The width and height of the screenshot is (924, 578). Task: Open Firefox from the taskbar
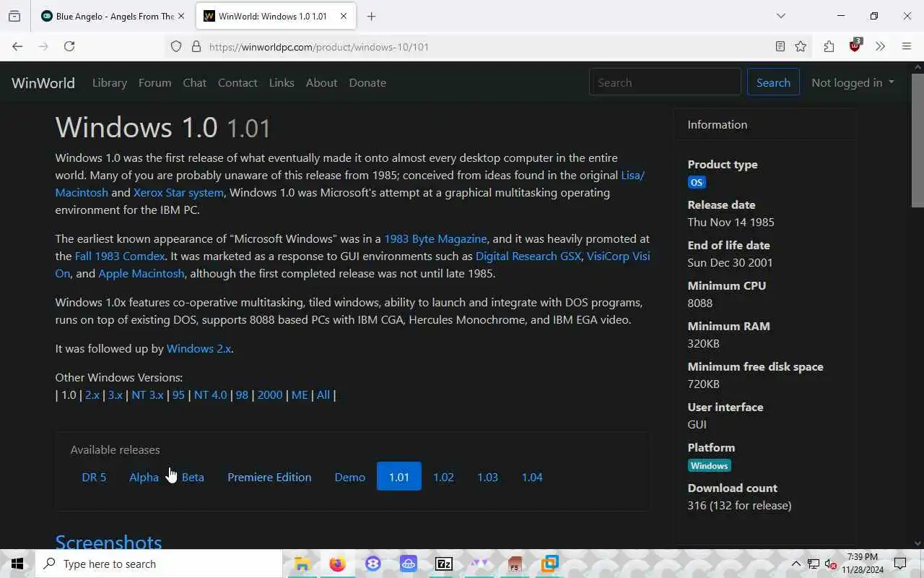point(337,564)
